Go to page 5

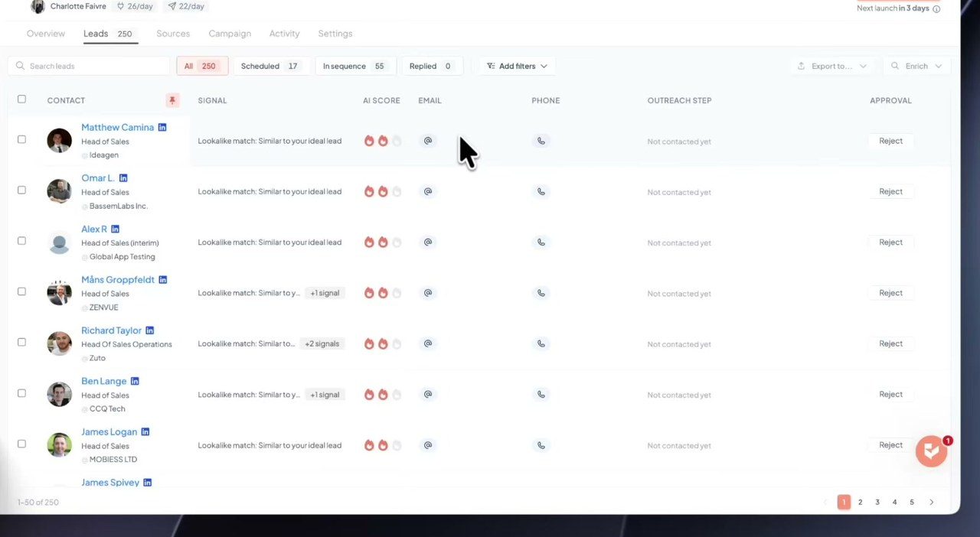click(912, 503)
